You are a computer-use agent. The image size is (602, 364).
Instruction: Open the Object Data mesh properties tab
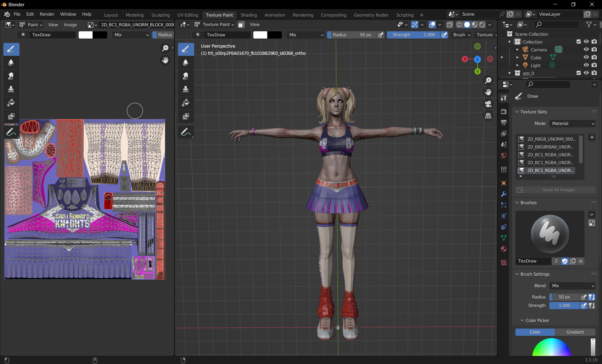(x=504, y=238)
